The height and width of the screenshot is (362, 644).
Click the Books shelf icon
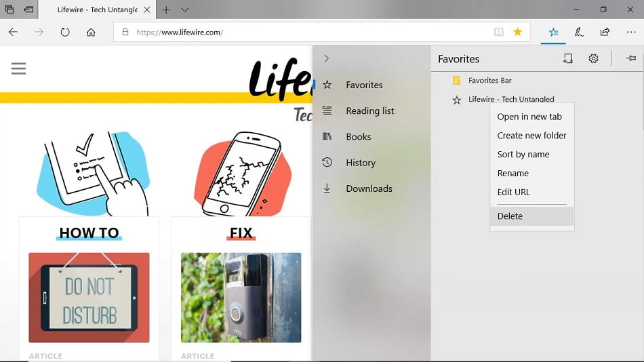(327, 136)
